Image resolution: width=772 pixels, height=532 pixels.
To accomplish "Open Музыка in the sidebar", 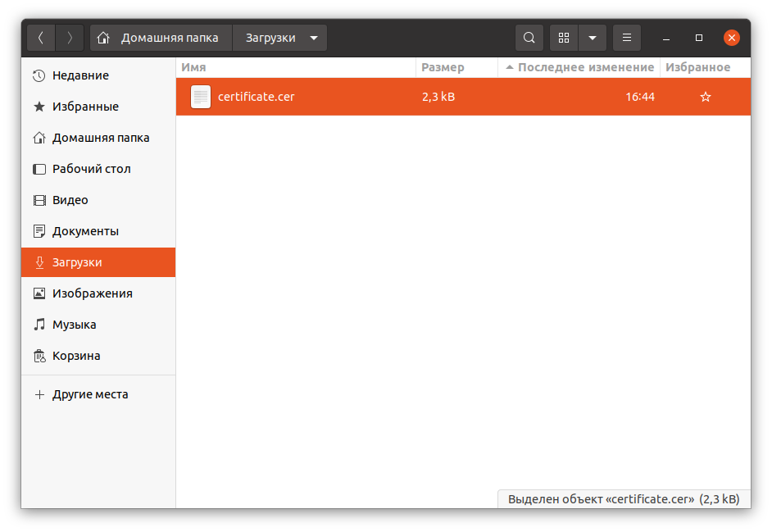I will coord(98,325).
